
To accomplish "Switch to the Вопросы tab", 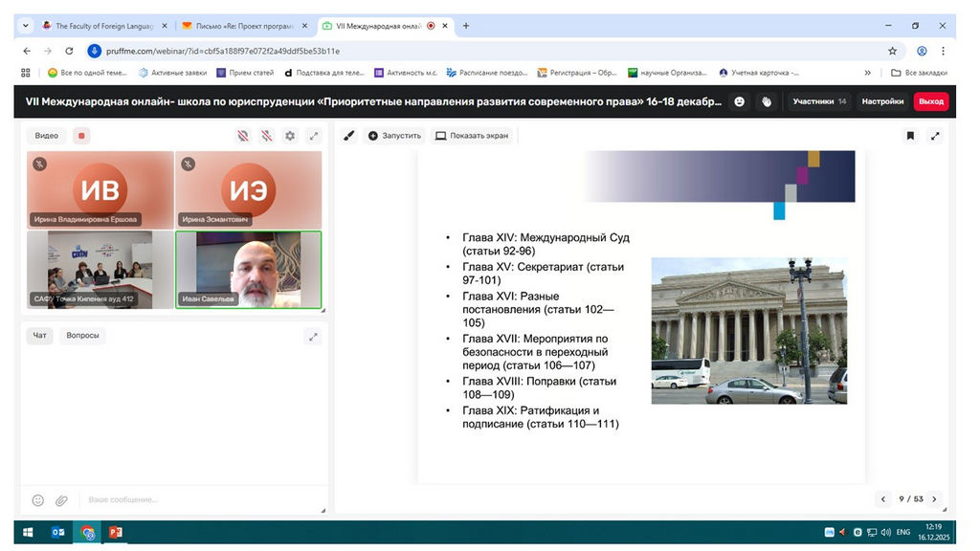I will coord(82,336).
